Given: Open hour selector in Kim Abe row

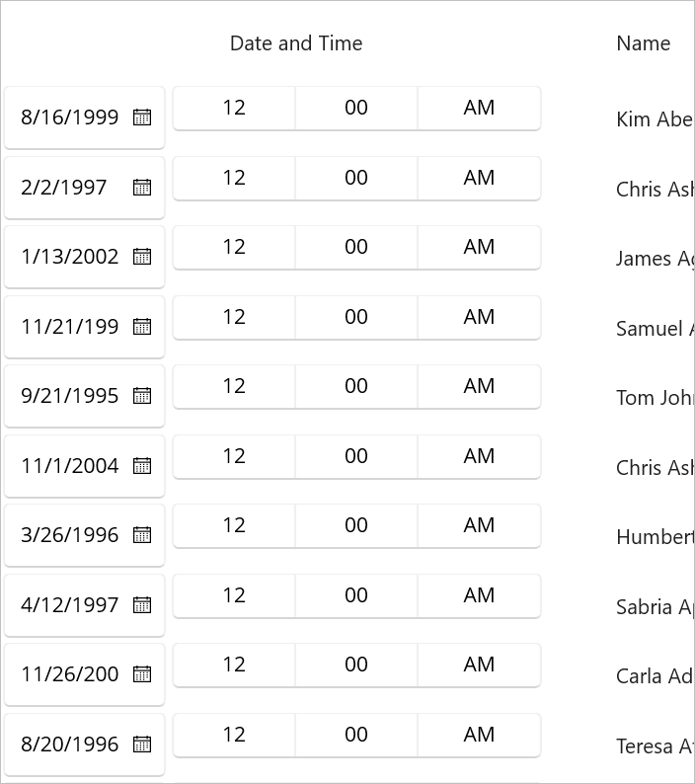Looking at the screenshot, I should [234, 108].
